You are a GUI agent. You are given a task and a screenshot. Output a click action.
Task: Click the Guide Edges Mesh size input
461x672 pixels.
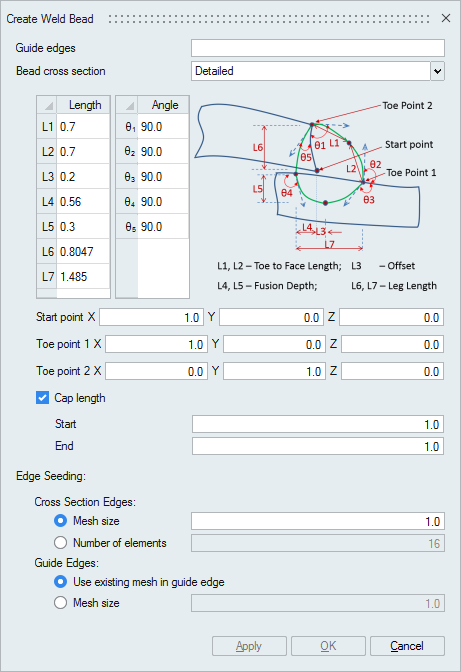point(318,603)
